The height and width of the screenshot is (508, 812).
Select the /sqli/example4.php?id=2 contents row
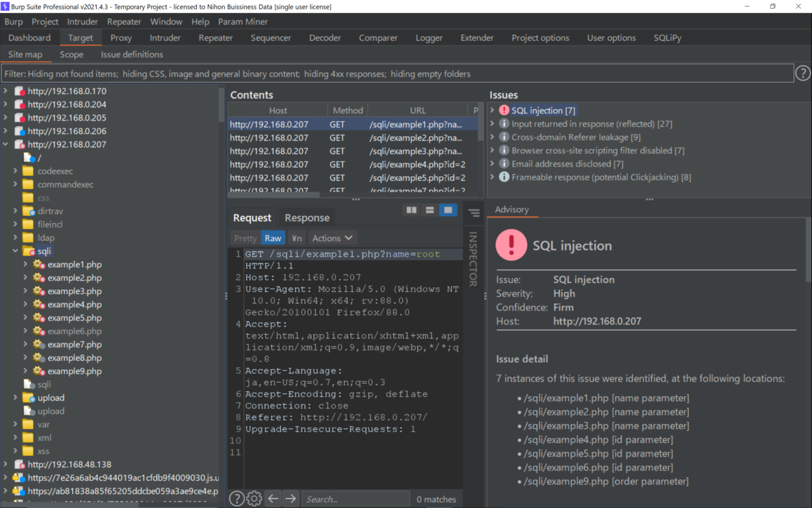tap(353, 164)
